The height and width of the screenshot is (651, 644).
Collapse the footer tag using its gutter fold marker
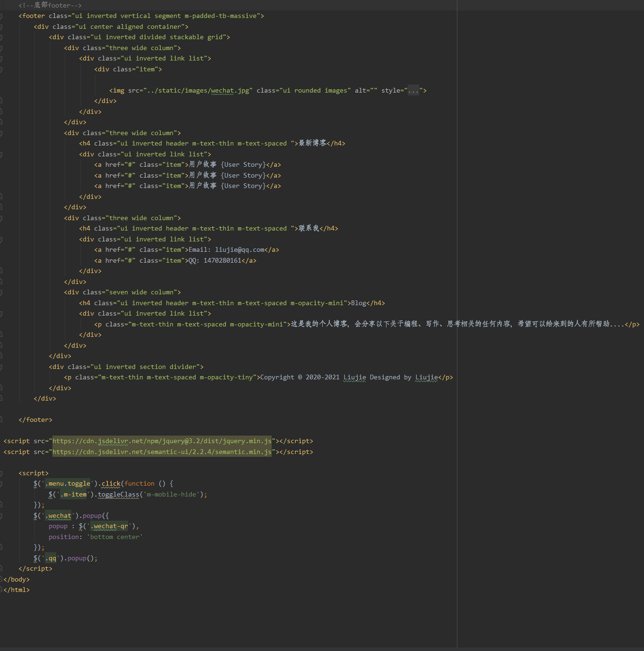[1, 16]
